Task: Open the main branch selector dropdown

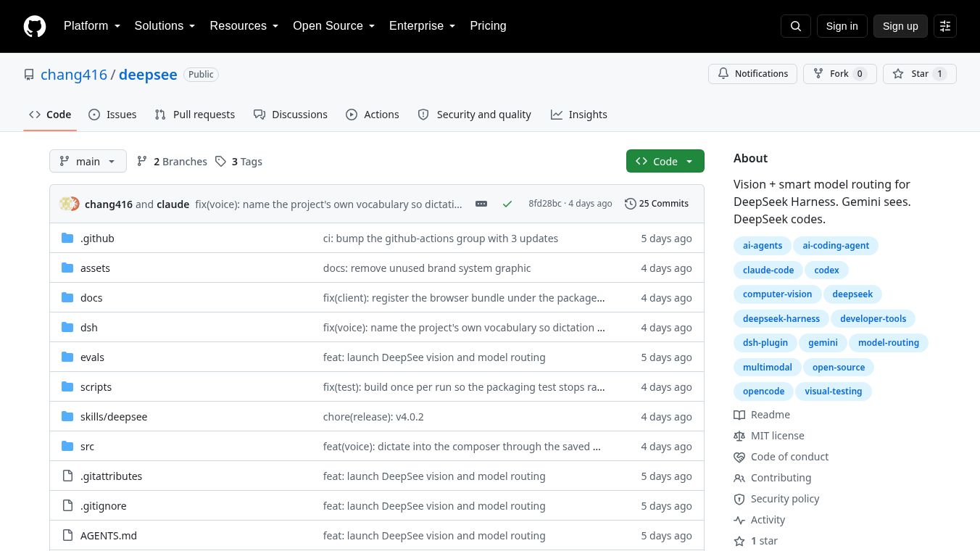Action: (x=88, y=161)
